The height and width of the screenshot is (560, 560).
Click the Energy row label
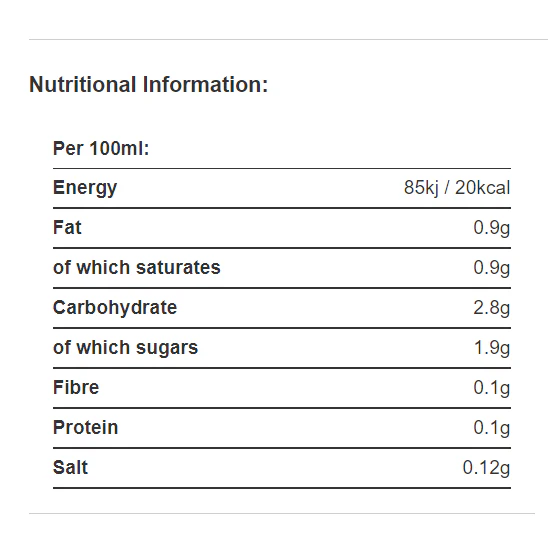(85, 188)
